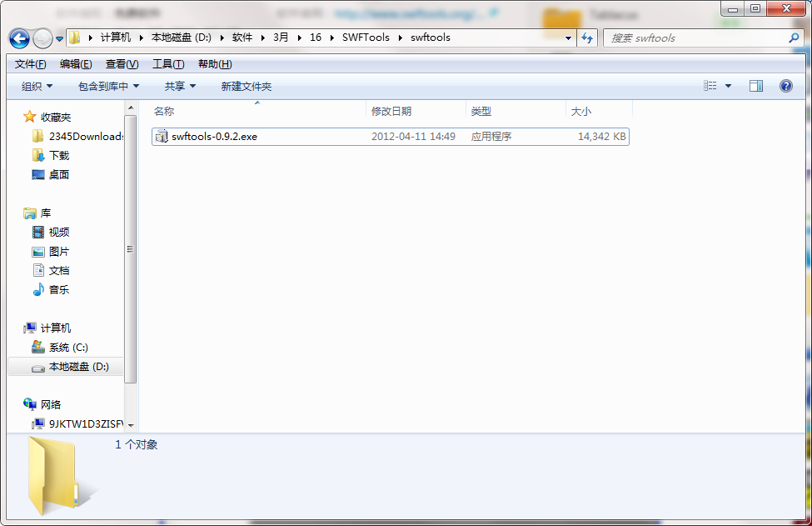Click the search magnifier in the search box
This screenshot has width=812, height=526.
793,38
